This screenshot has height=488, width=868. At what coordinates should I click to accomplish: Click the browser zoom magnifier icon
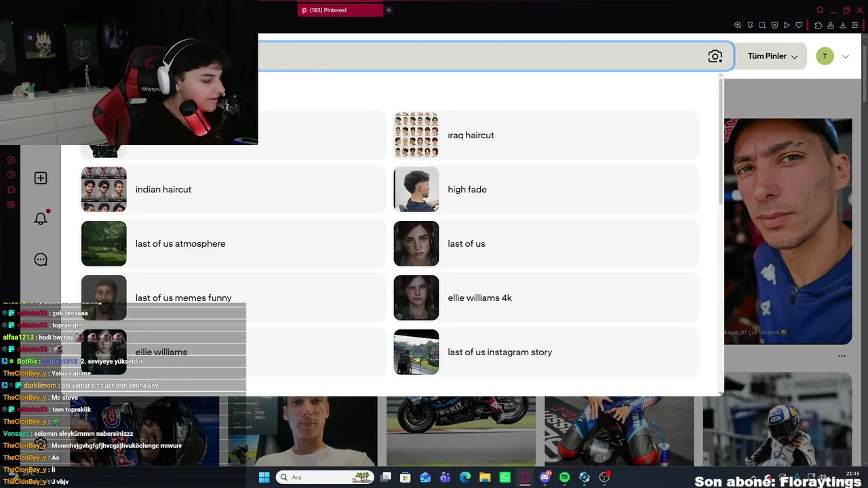738,25
